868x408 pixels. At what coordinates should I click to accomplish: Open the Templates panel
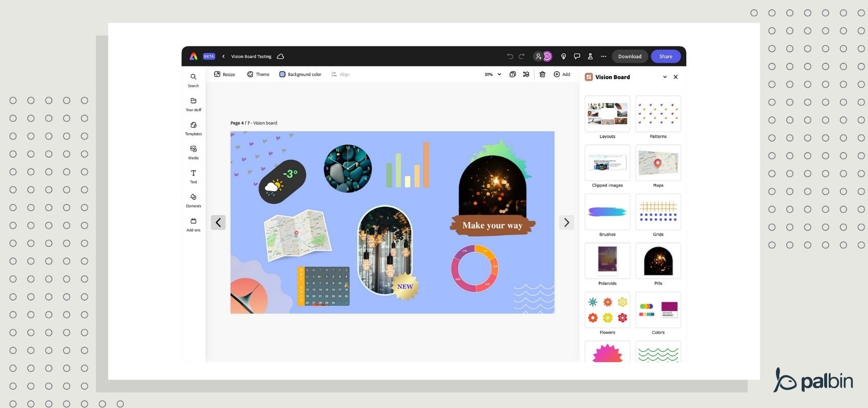tap(193, 128)
